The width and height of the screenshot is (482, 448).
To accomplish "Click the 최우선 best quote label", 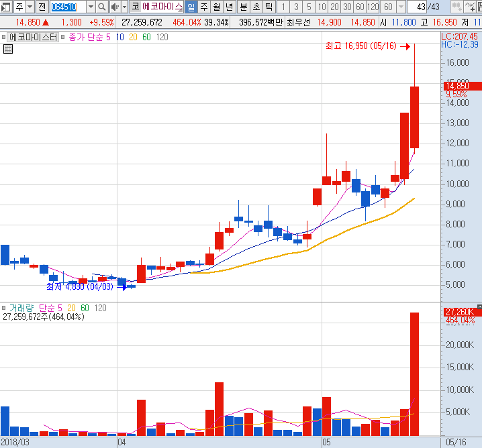I will (298, 22).
